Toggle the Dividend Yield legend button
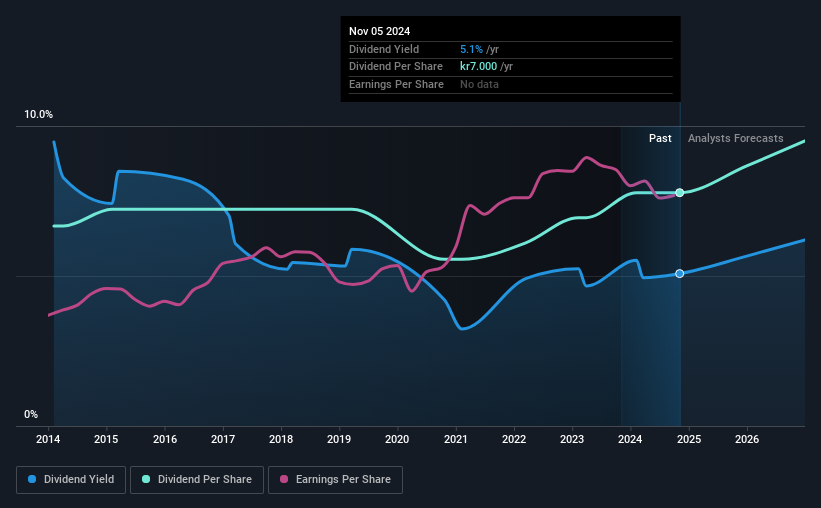Image resolution: width=821 pixels, height=508 pixels. point(71,480)
